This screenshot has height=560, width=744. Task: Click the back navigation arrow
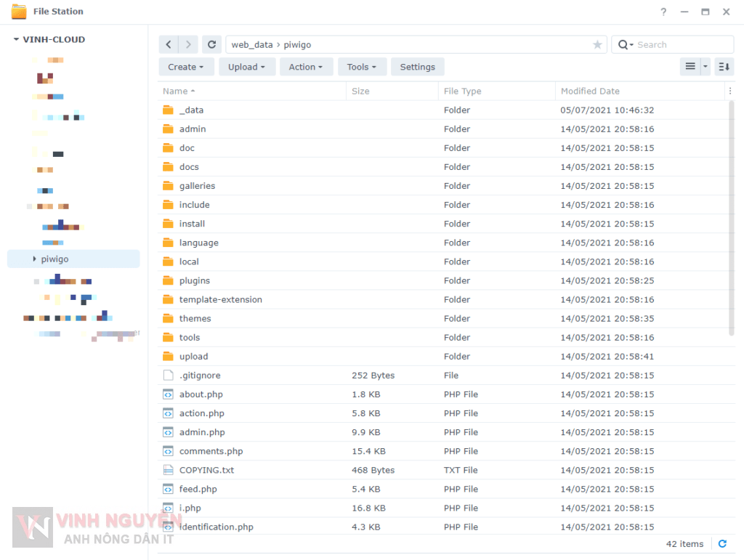point(167,44)
